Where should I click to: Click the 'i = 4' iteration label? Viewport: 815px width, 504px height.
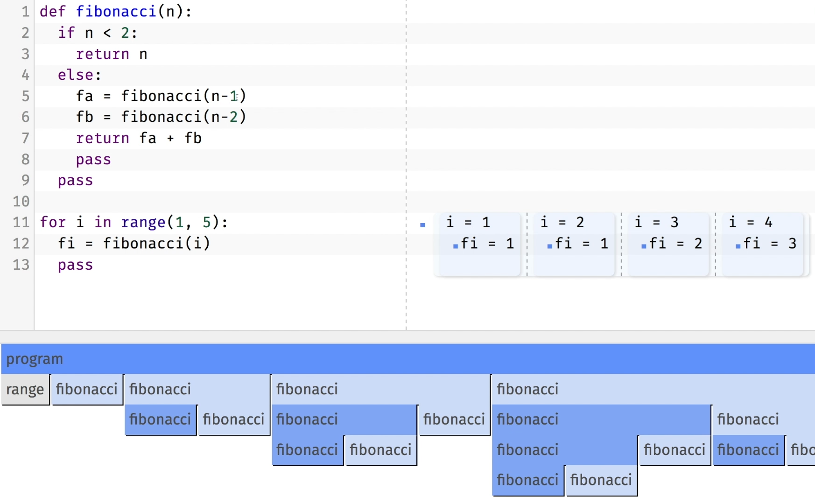click(x=751, y=222)
